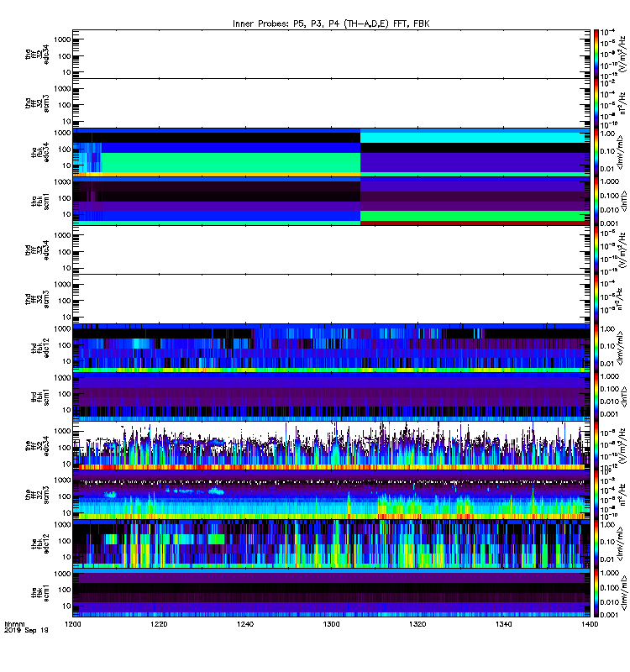Select the 1400 time axis label
The height and width of the screenshot is (672, 630).
coord(590,624)
